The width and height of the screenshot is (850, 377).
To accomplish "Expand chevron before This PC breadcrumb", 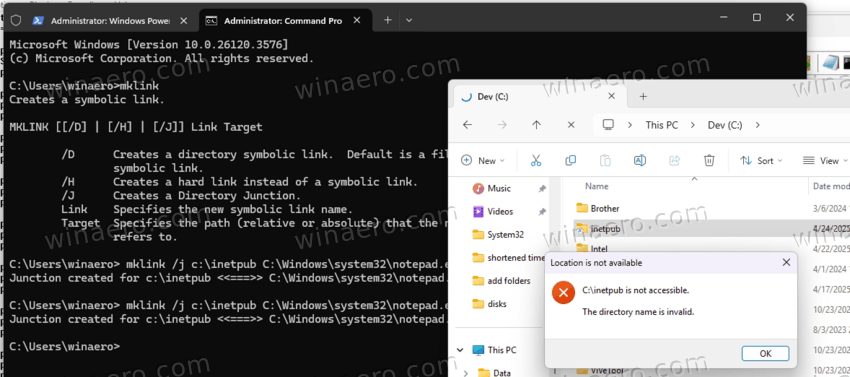I will click(630, 125).
